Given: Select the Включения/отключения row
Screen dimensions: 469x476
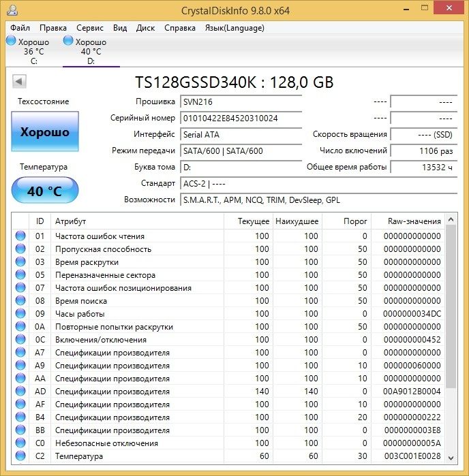Looking at the screenshot, I should [x=228, y=339].
